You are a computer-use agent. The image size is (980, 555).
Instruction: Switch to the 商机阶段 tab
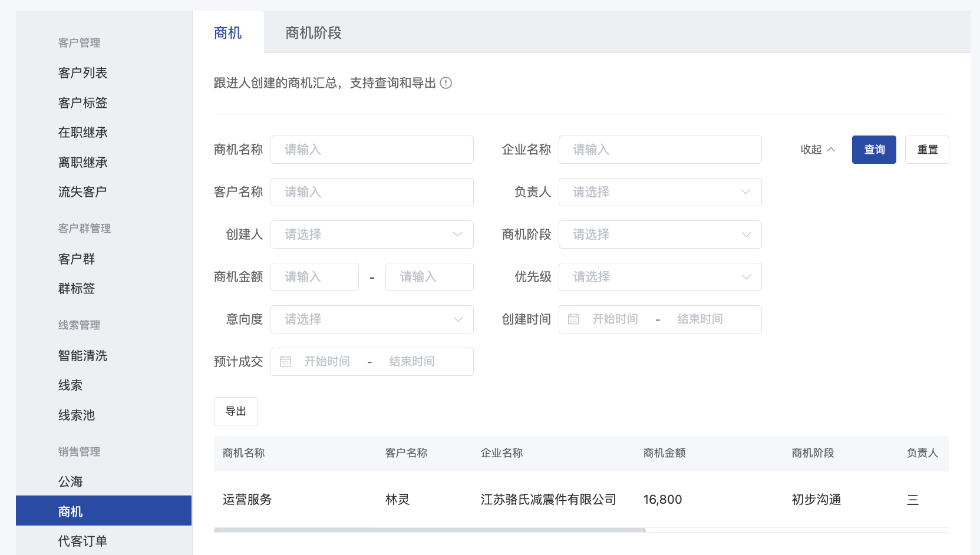pyautogui.click(x=314, y=33)
